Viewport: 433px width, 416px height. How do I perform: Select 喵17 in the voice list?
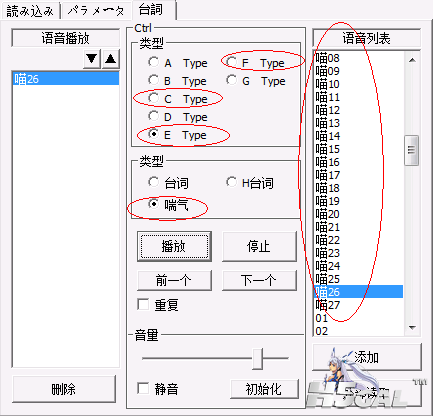[x=359, y=175]
